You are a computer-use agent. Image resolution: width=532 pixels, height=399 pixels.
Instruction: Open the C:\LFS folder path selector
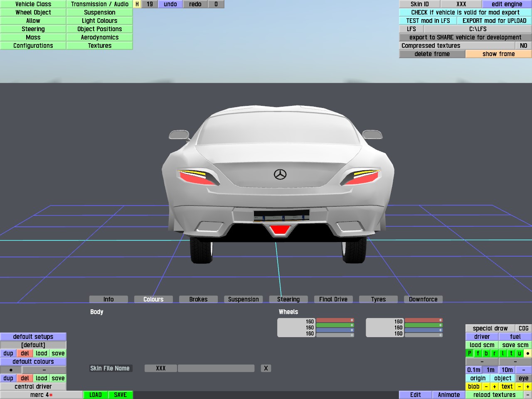pos(478,29)
